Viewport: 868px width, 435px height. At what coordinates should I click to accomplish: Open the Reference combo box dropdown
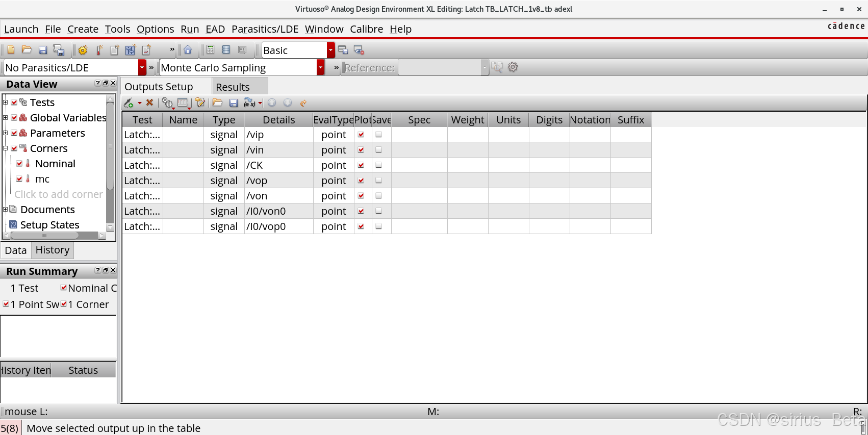(484, 67)
